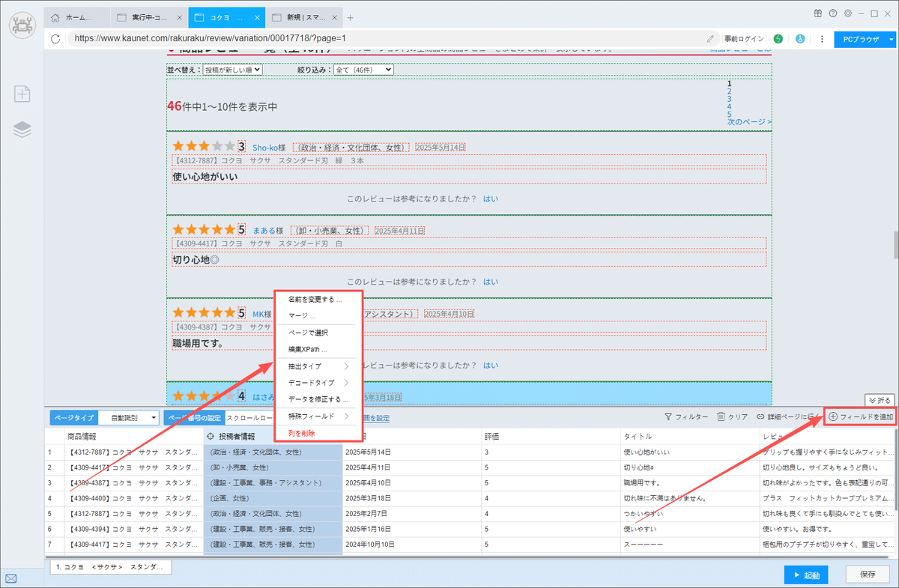Close the 実行中 tab
Screen dimensions: 899x588
[x=178, y=17]
